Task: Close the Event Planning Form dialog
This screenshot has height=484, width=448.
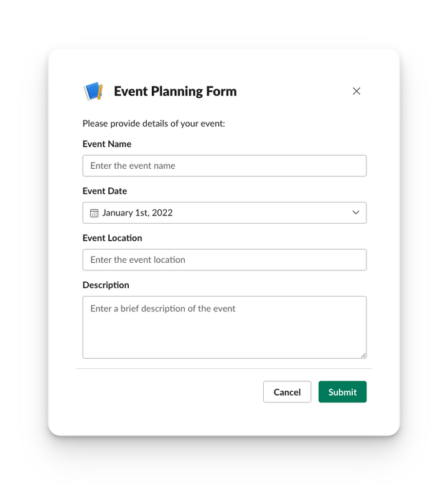Action: (x=357, y=91)
